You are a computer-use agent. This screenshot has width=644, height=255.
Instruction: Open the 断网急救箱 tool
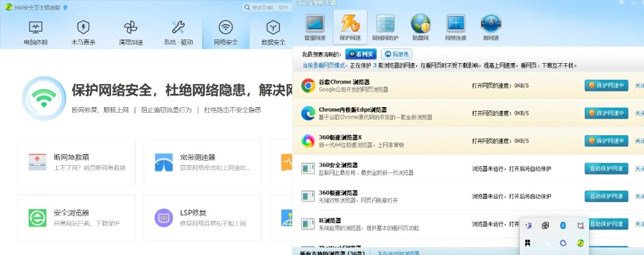77,163
